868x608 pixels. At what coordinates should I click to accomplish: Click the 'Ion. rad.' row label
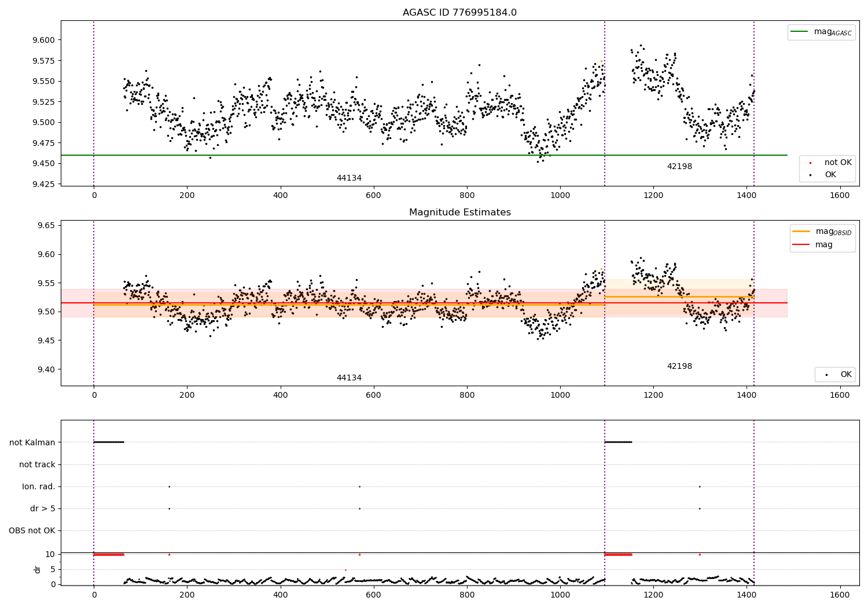pos(39,486)
